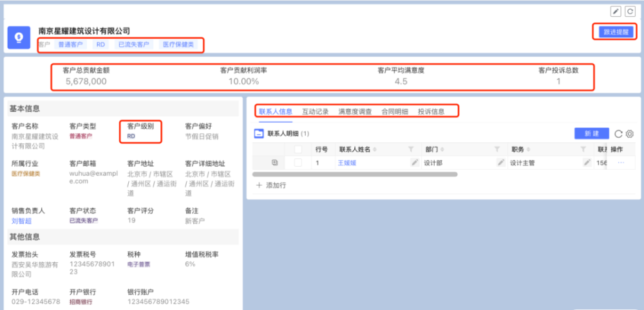Click the 基本信息 section header

click(x=123, y=109)
